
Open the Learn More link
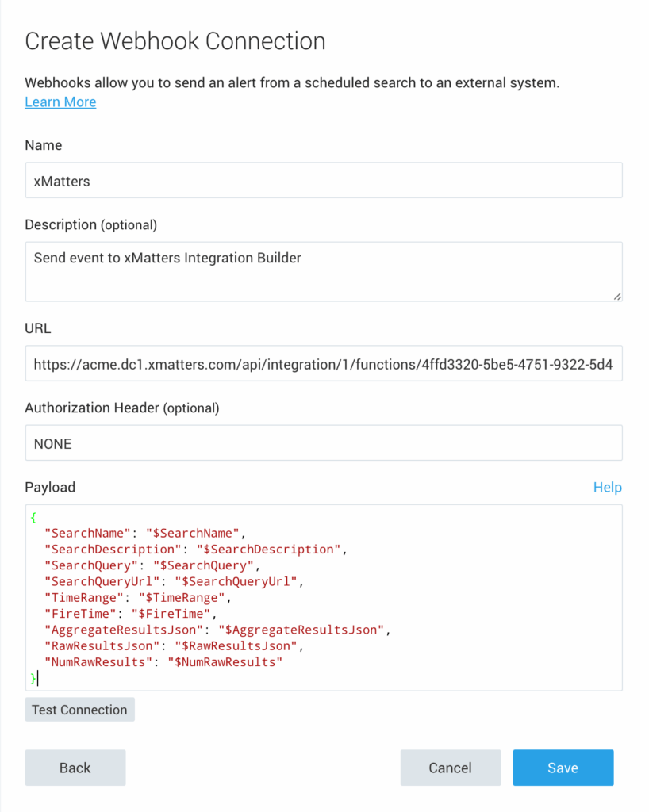click(x=60, y=101)
